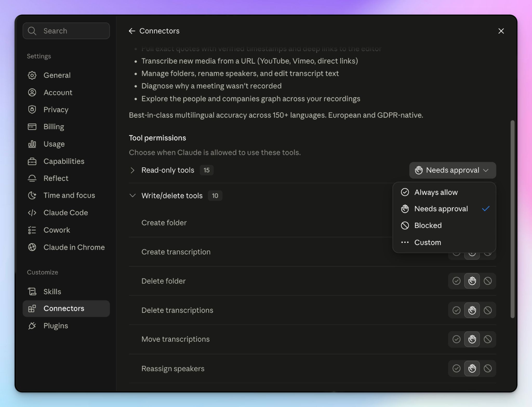The image size is (532, 407).
Task: Click the Capabilities briefcase icon
Action: pyautogui.click(x=32, y=161)
